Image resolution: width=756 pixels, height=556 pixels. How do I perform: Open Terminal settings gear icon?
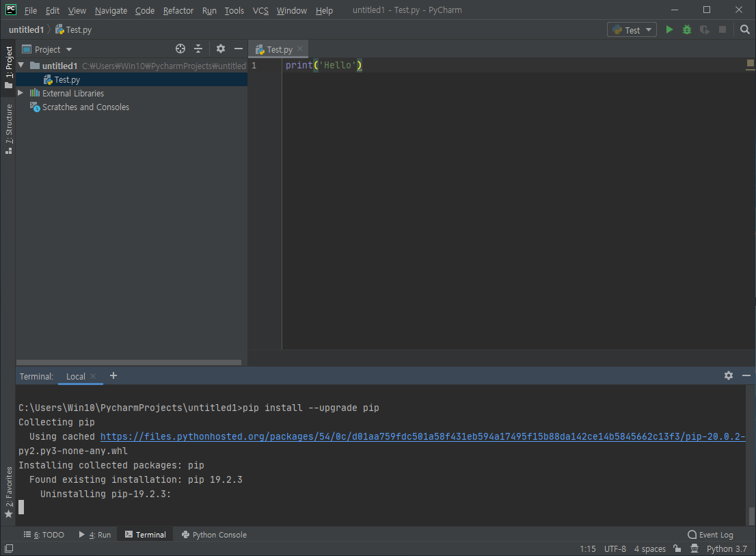729,375
